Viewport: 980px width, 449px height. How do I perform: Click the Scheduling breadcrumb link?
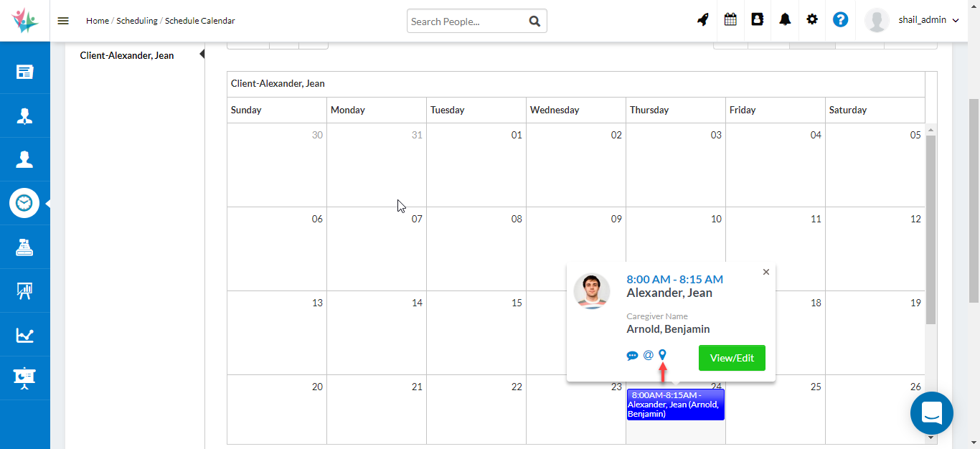(x=137, y=21)
